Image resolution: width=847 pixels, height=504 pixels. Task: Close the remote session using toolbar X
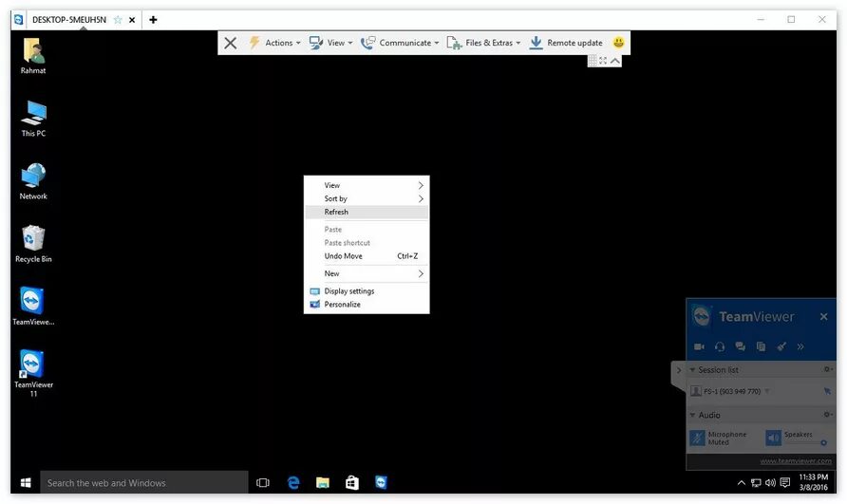(x=230, y=43)
